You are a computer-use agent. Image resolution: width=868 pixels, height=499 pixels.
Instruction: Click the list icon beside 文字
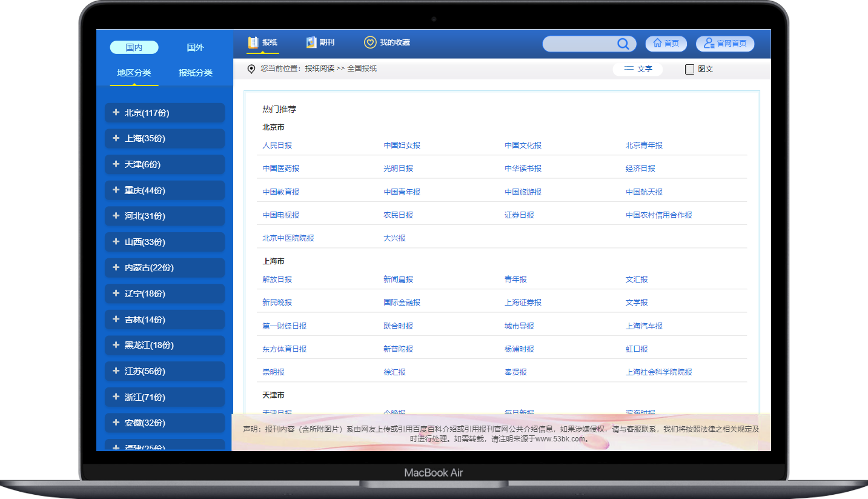click(x=629, y=69)
